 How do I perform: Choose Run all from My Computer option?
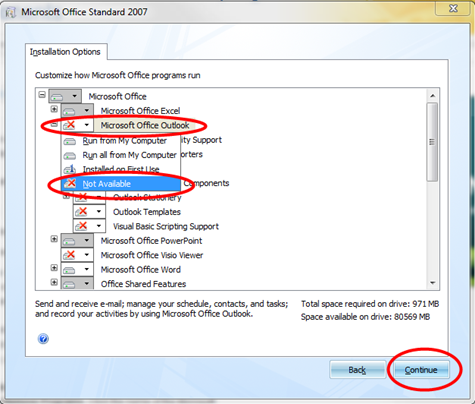(121, 155)
